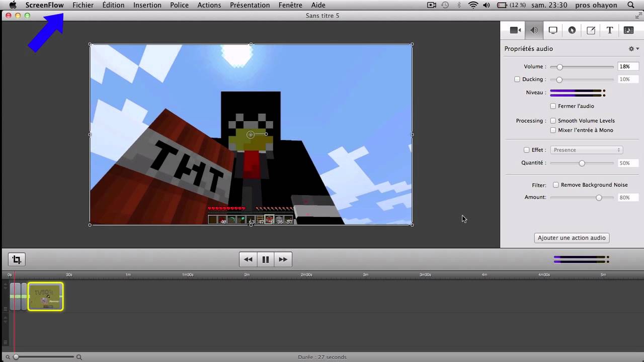Open the Wi-Fi status menu
The height and width of the screenshot is (362, 644).
coord(473,5)
